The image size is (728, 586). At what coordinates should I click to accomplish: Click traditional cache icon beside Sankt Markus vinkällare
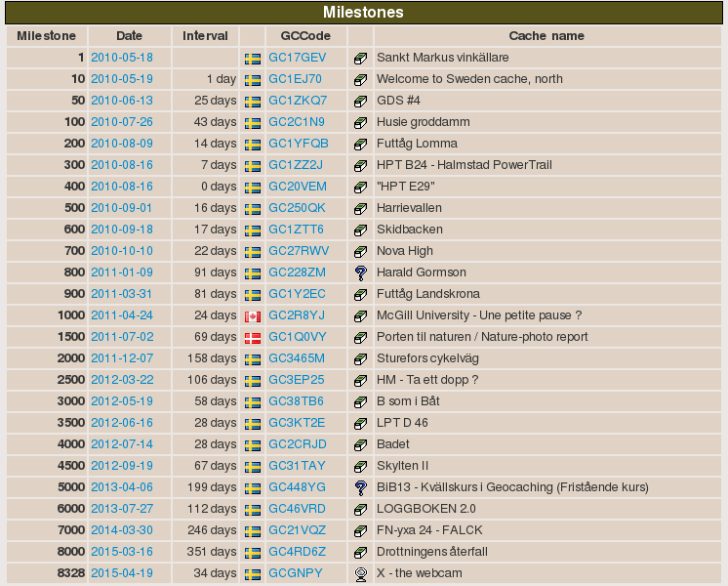pos(360,59)
